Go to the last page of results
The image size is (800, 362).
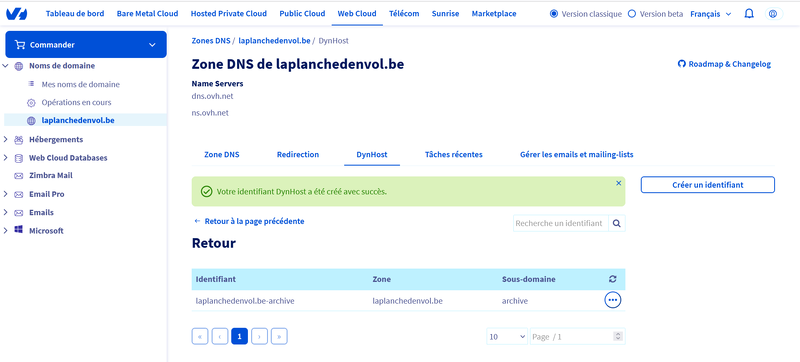click(x=279, y=337)
